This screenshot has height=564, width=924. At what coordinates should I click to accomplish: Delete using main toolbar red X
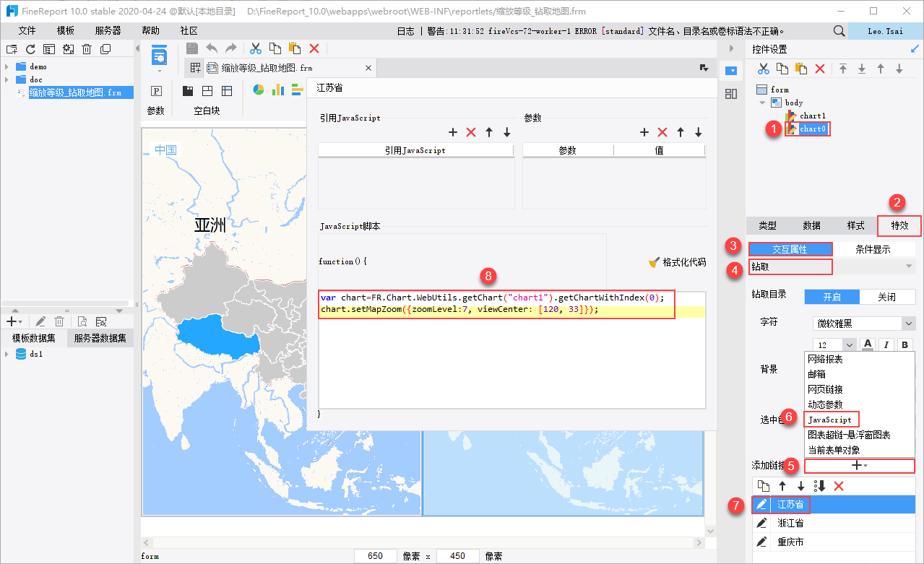[314, 48]
